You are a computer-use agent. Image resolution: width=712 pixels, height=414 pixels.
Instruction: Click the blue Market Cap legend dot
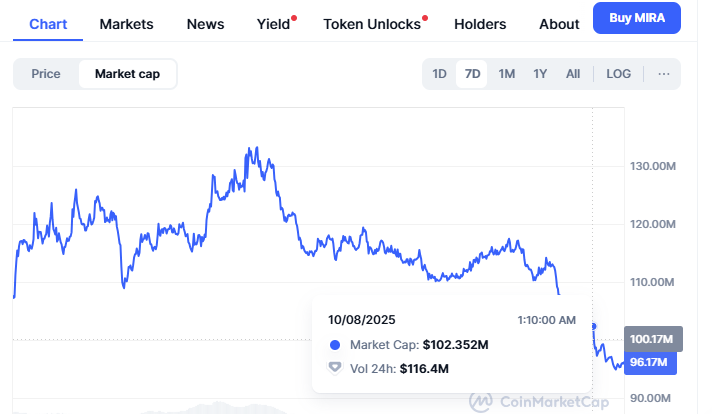pyautogui.click(x=335, y=345)
